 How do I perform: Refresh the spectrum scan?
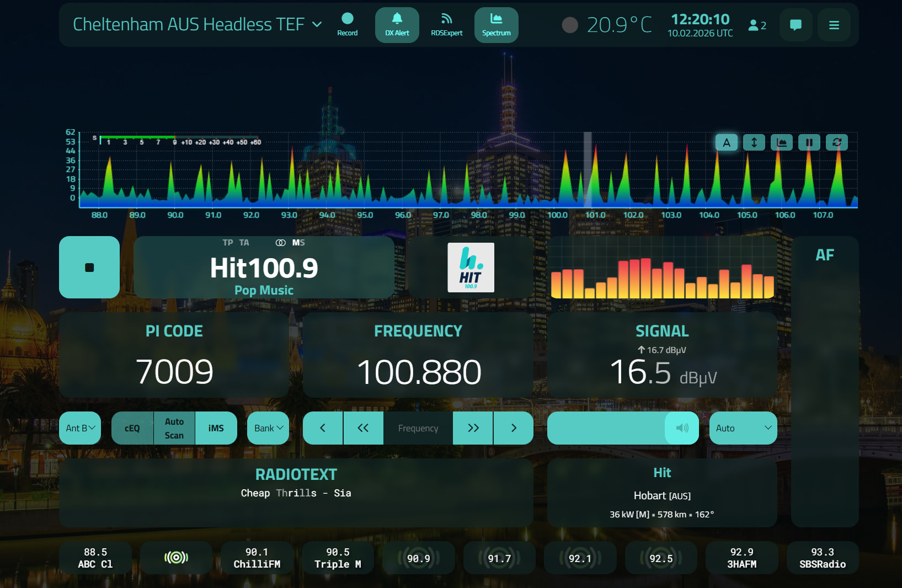836,142
